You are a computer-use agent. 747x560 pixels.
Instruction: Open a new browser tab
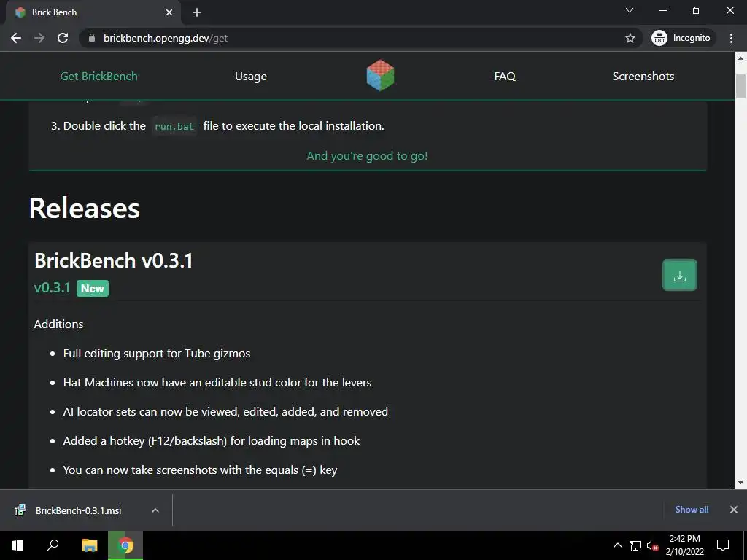point(197,12)
